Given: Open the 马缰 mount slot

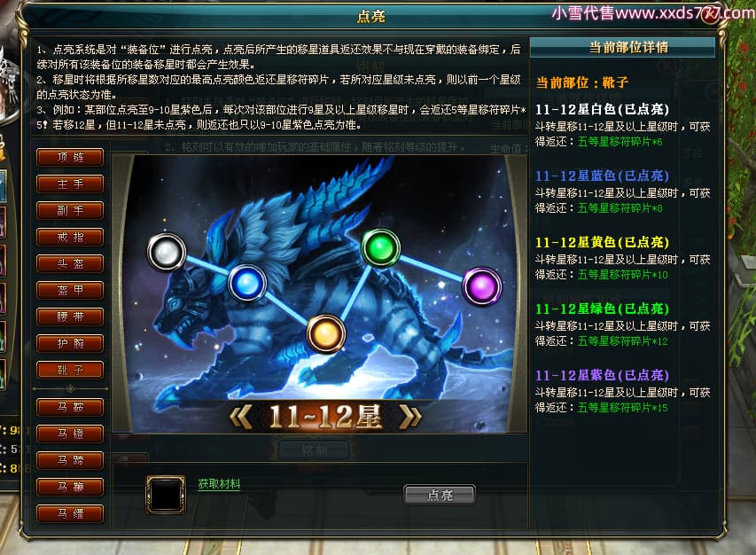Looking at the screenshot, I should click(70, 513).
